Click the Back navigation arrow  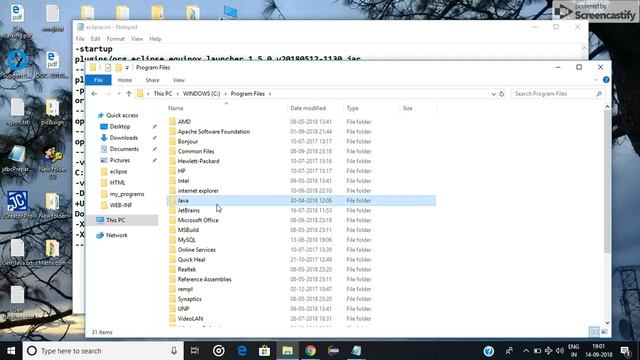coord(94,93)
